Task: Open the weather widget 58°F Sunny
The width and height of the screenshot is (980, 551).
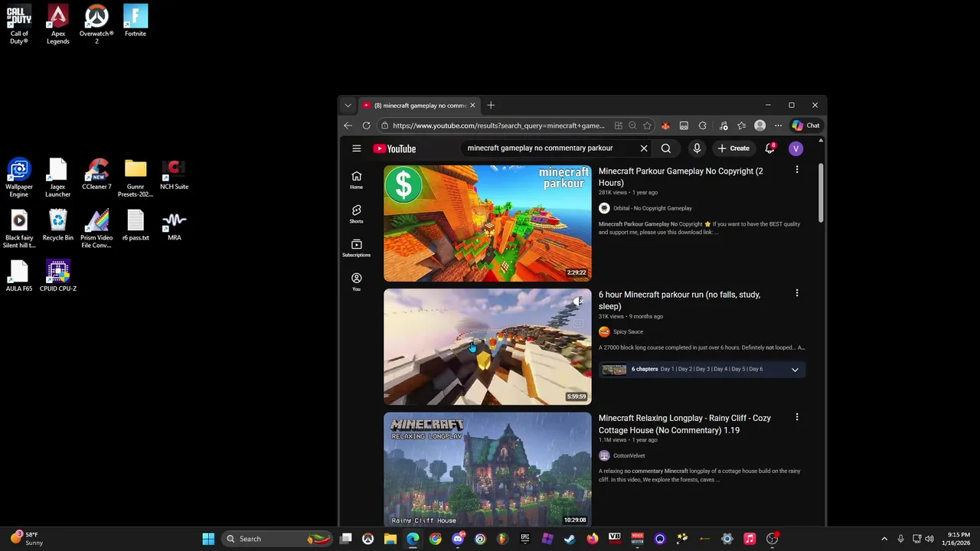Action: (27, 539)
